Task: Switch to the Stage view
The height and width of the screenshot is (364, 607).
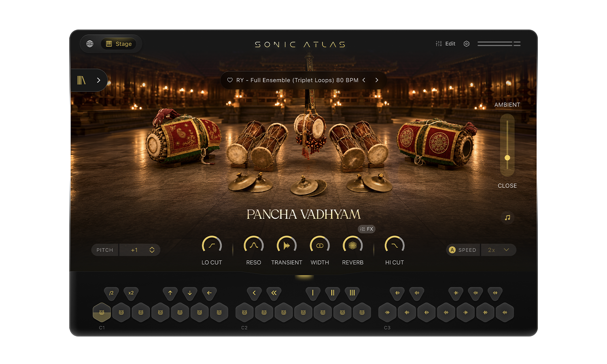Action: coord(119,44)
